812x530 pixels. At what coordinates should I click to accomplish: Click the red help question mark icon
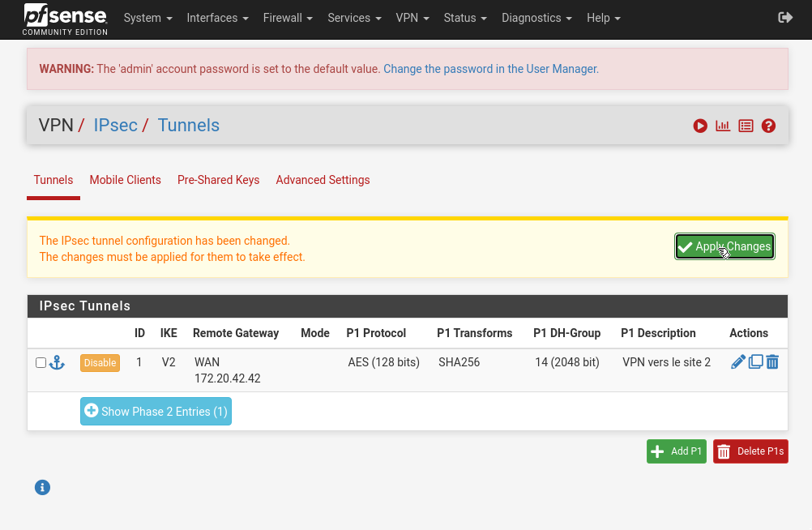[x=769, y=126]
